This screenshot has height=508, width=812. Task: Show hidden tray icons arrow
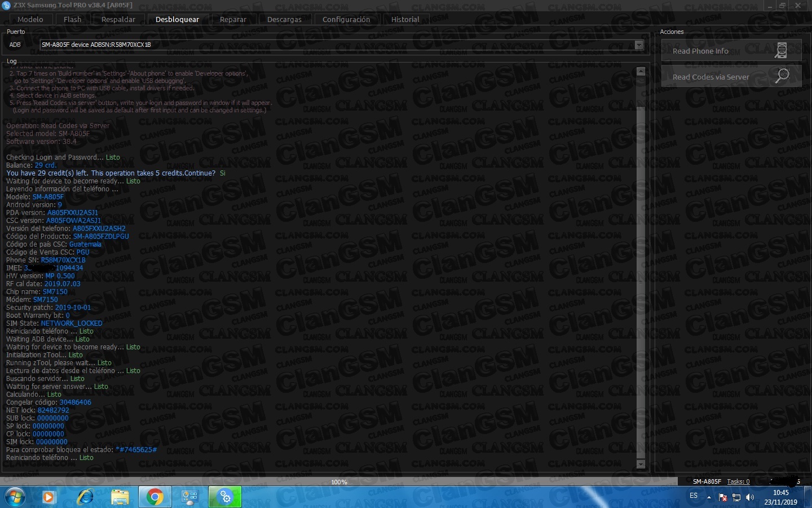709,497
